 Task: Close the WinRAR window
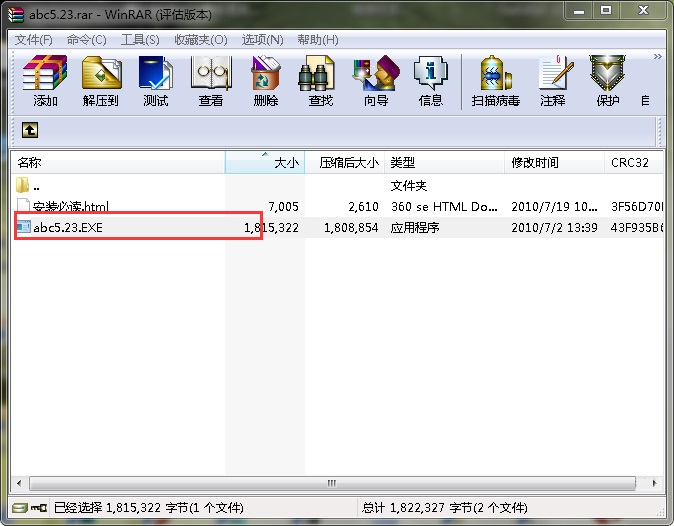tap(643, 10)
